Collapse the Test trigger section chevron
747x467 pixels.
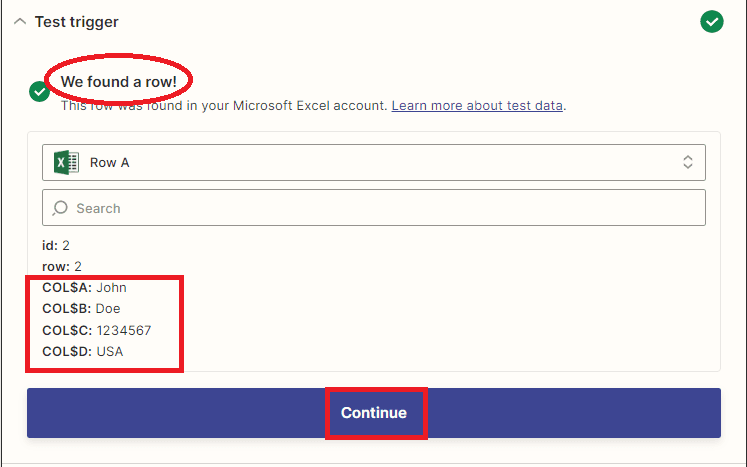tap(20, 21)
